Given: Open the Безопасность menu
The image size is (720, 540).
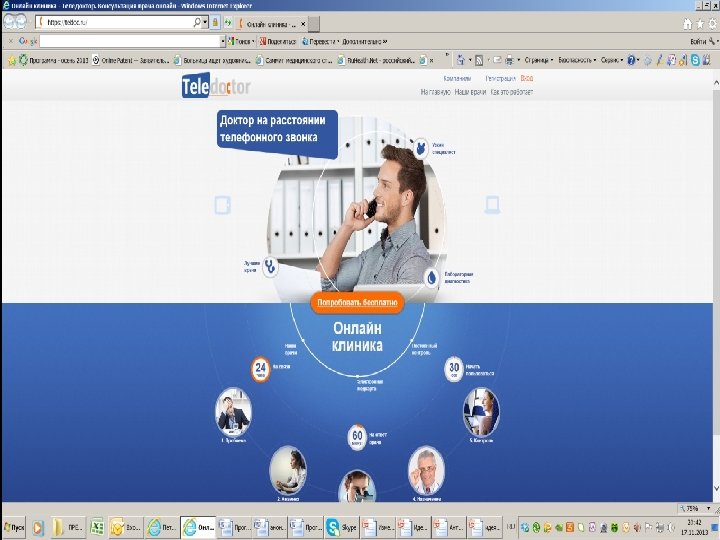Looking at the screenshot, I should click(x=577, y=60).
